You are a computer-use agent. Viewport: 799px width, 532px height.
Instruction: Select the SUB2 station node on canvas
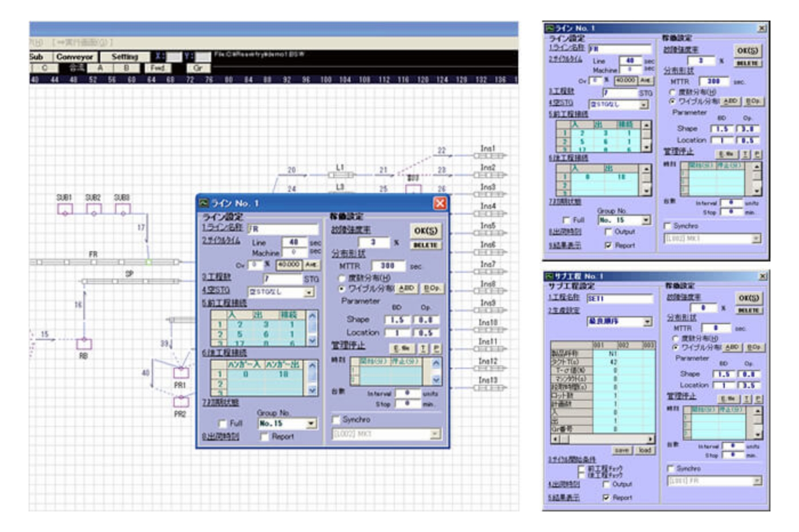(94, 209)
